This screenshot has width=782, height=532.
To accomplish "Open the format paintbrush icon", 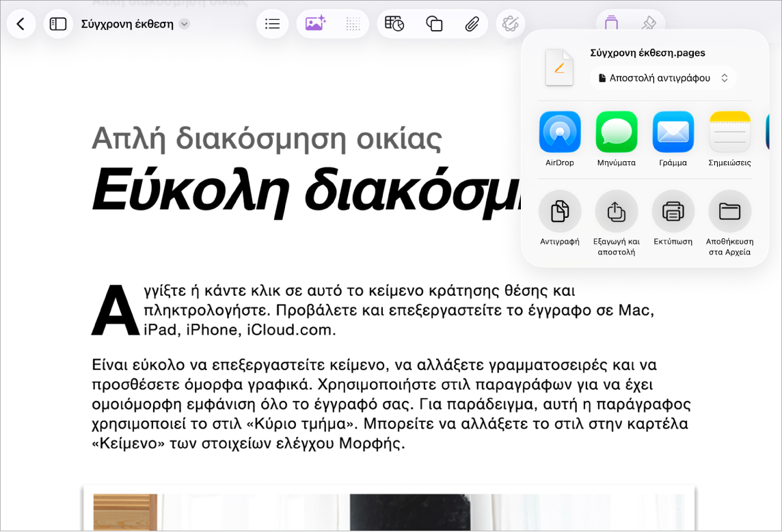I will click(648, 22).
